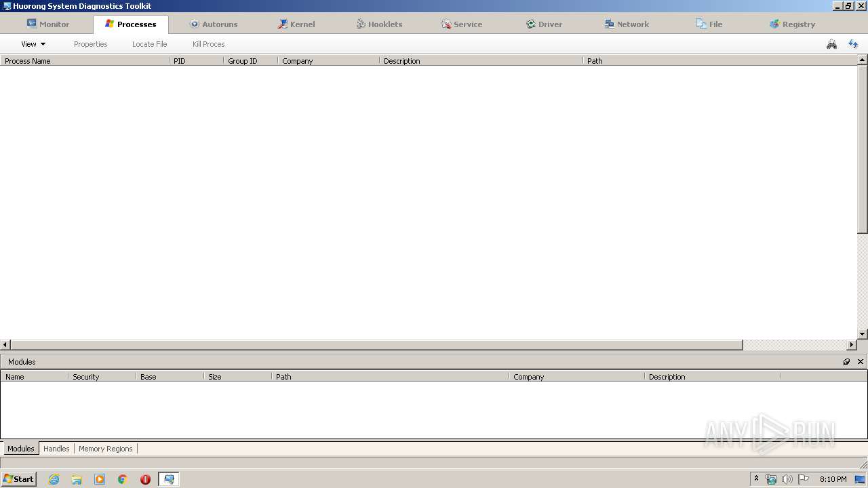Click the process list Description column header
The width and height of the screenshot is (868, 488).
[481, 61]
